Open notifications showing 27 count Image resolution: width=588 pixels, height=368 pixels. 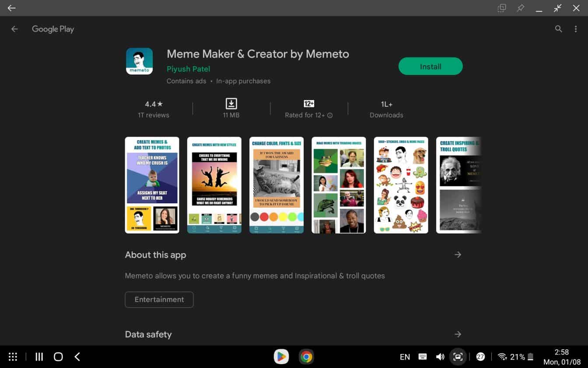[481, 357]
